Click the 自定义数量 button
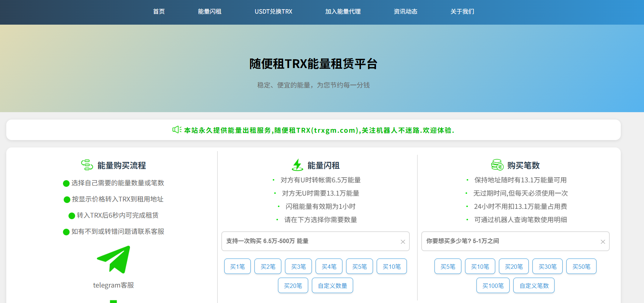The width and height of the screenshot is (644, 303). click(332, 286)
